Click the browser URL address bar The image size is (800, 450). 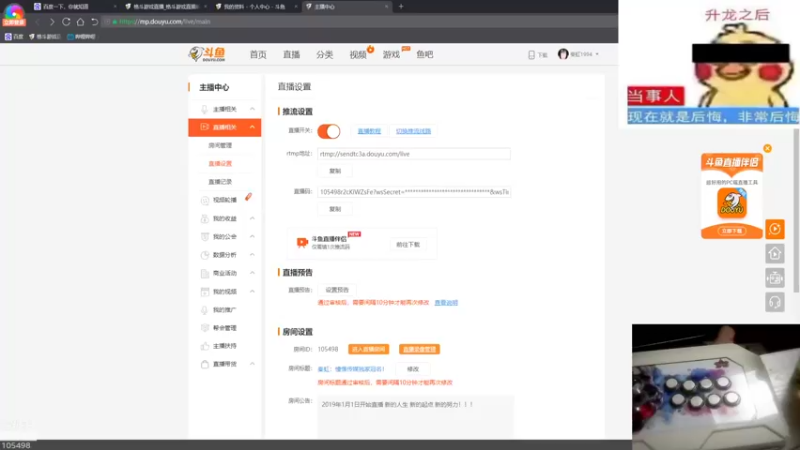[x=357, y=21]
